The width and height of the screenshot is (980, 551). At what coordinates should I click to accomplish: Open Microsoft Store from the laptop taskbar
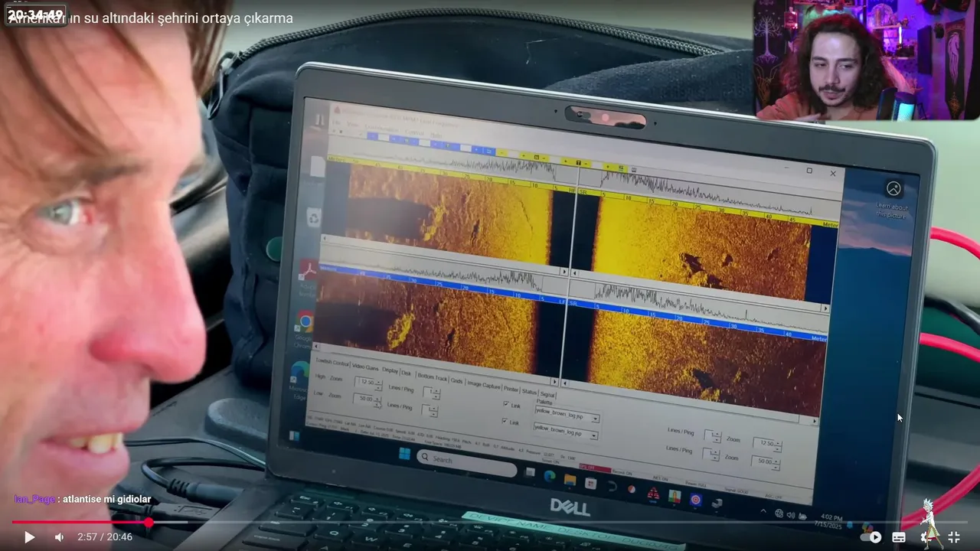coord(590,483)
